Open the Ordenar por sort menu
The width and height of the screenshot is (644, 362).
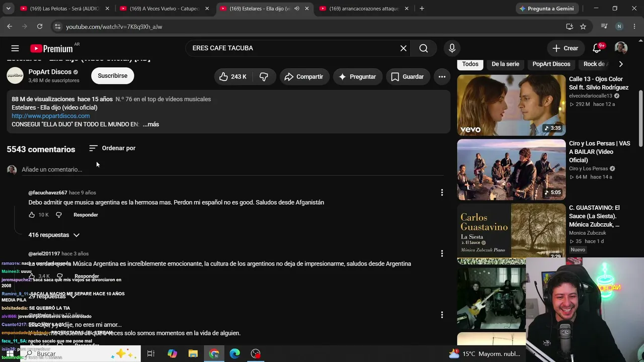click(x=112, y=148)
